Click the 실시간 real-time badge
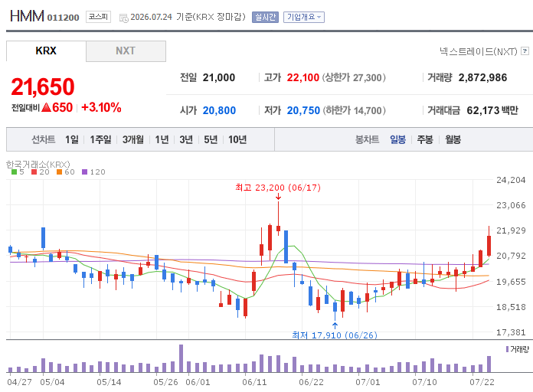Viewport: 533px width, 392px height. click(x=265, y=17)
